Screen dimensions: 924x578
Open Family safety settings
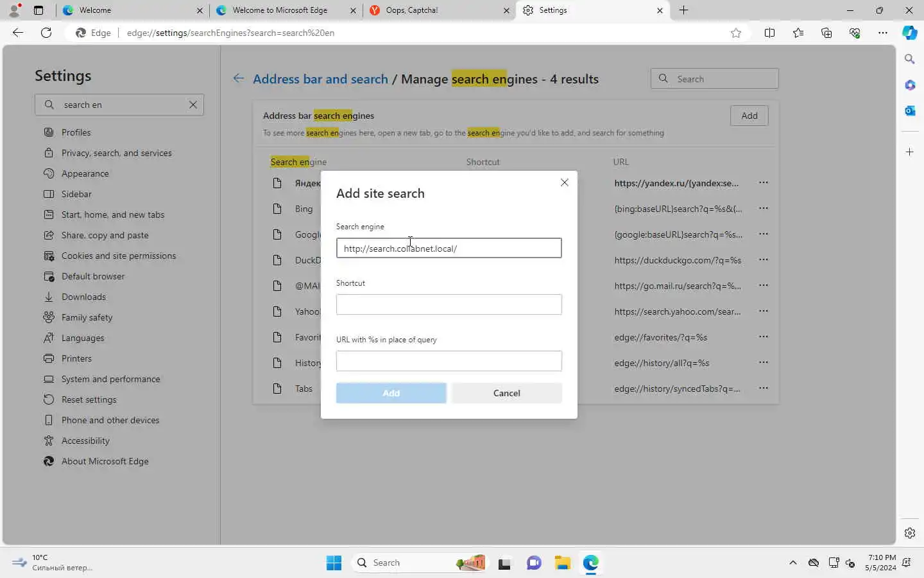[x=87, y=317]
